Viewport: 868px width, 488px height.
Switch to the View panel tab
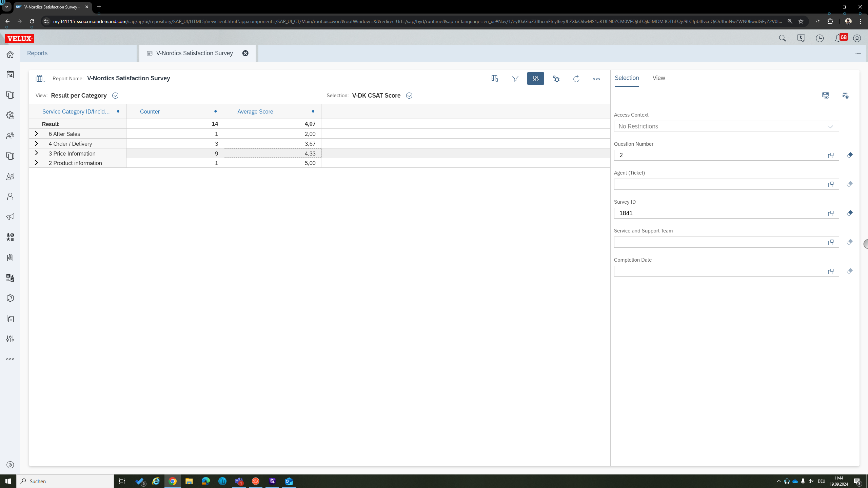[658, 78]
